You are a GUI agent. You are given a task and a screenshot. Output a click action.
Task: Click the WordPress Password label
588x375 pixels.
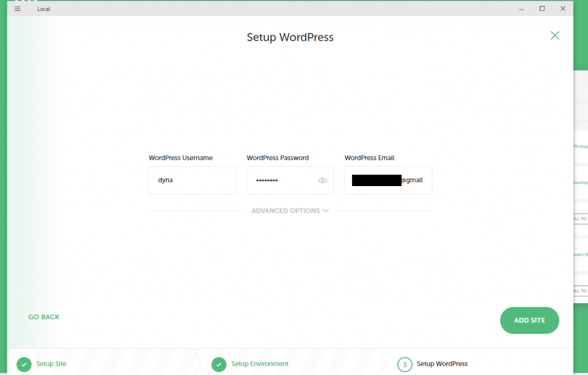(277, 158)
